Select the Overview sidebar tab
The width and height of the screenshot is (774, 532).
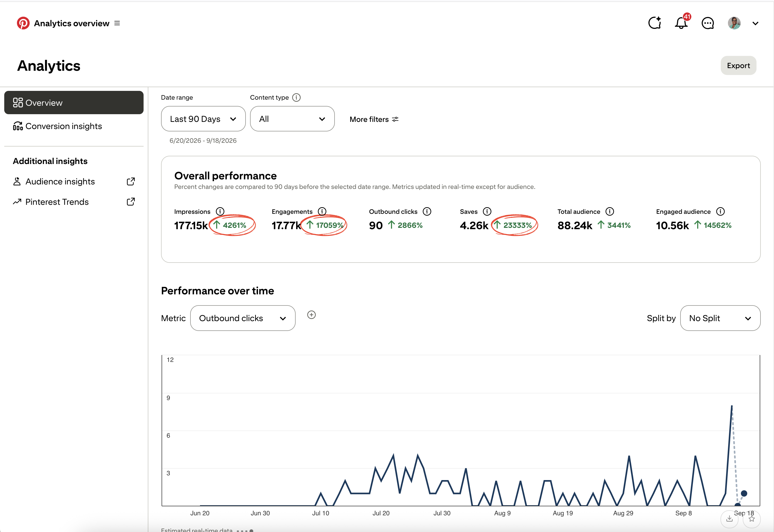click(74, 102)
